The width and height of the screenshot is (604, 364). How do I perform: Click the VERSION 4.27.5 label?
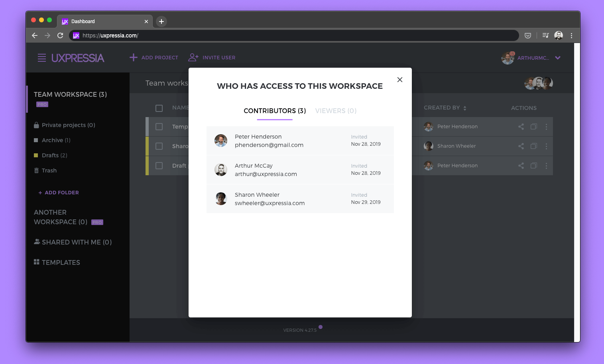click(x=300, y=330)
